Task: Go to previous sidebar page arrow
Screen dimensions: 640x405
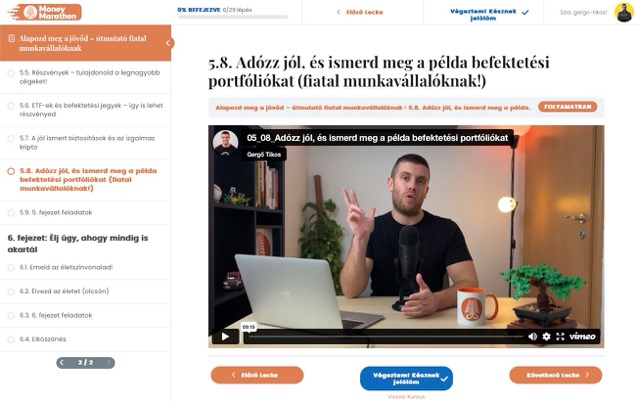Action: click(x=62, y=363)
